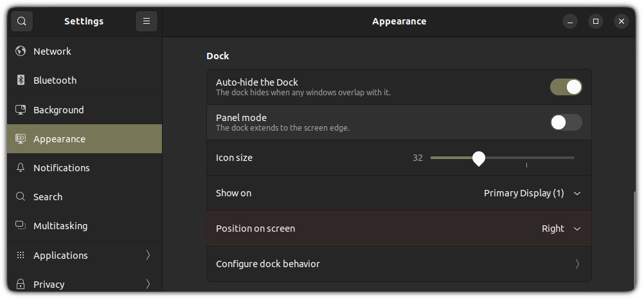The image size is (644, 300).
Task: Select Search in the sidebar
Action: [48, 197]
